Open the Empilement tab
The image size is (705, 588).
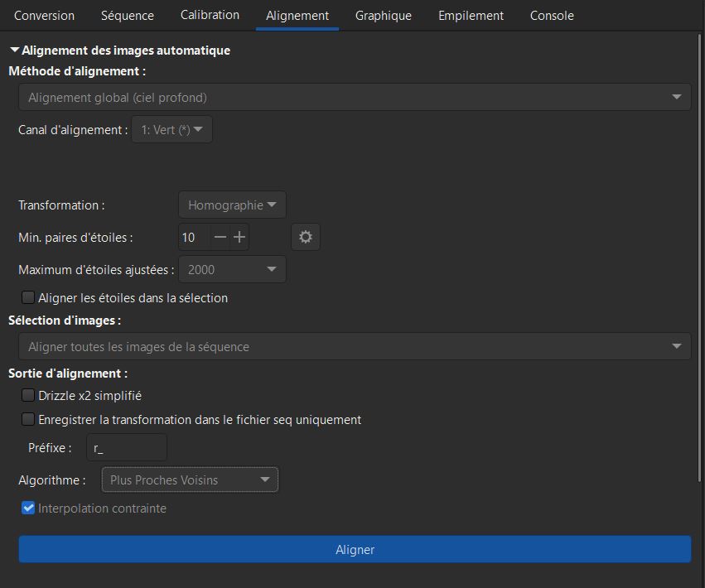(471, 15)
